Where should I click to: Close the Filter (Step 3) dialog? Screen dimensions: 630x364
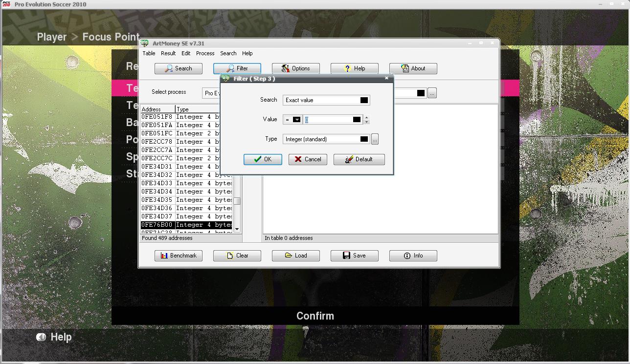[386, 78]
